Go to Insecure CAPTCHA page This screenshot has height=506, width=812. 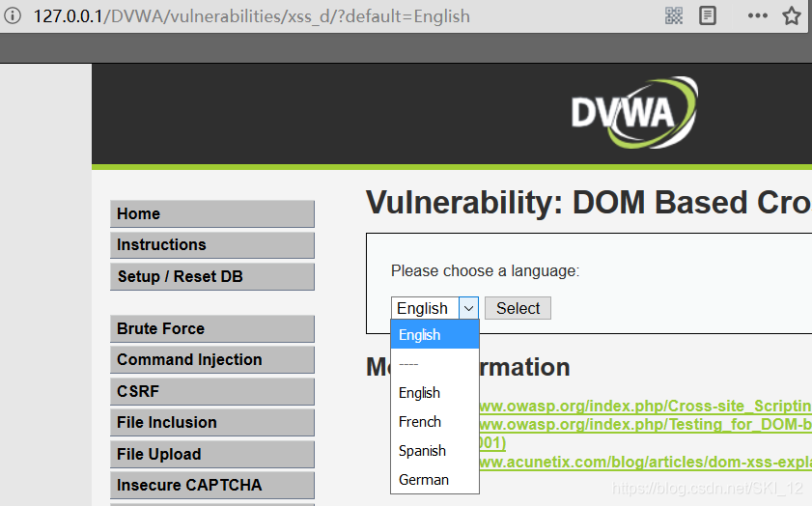pos(212,486)
